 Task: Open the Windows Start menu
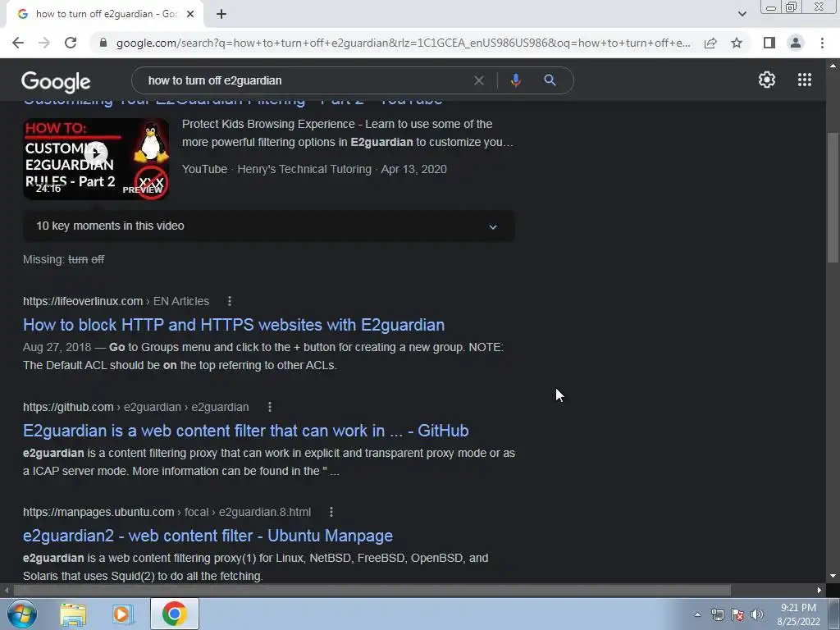(21, 614)
